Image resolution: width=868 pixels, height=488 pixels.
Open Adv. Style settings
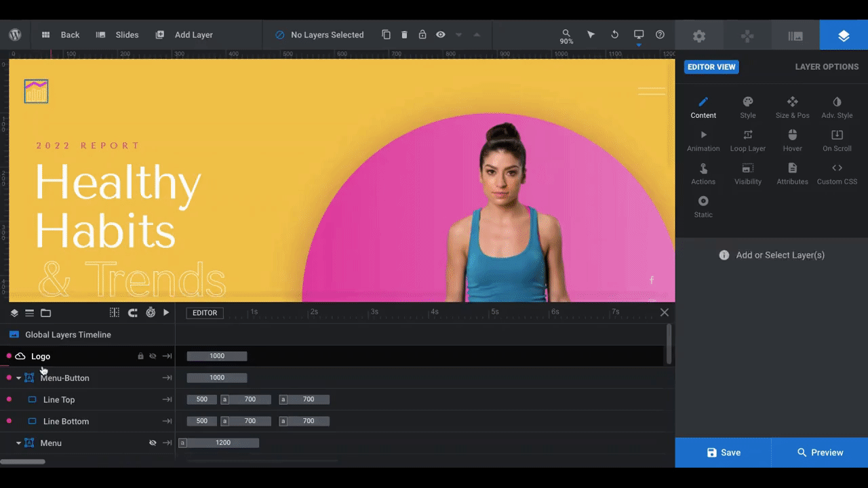[x=837, y=108]
